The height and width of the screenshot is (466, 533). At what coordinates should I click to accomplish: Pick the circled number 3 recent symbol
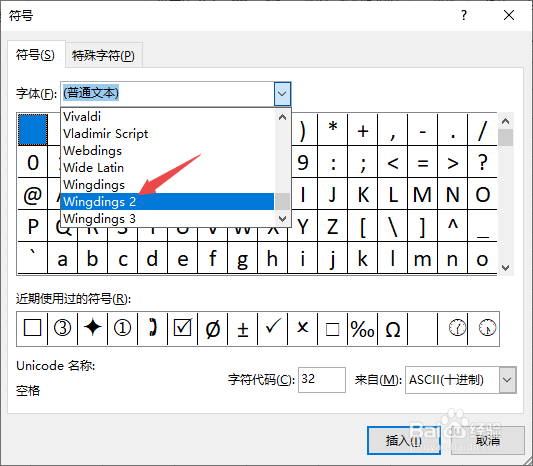point(63,329)
